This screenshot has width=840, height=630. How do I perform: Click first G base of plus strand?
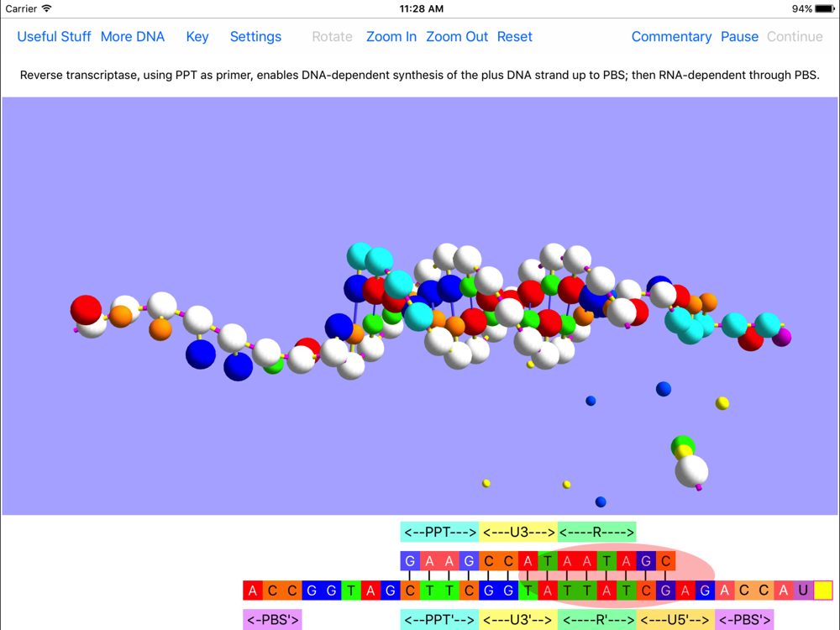(410, 561)
